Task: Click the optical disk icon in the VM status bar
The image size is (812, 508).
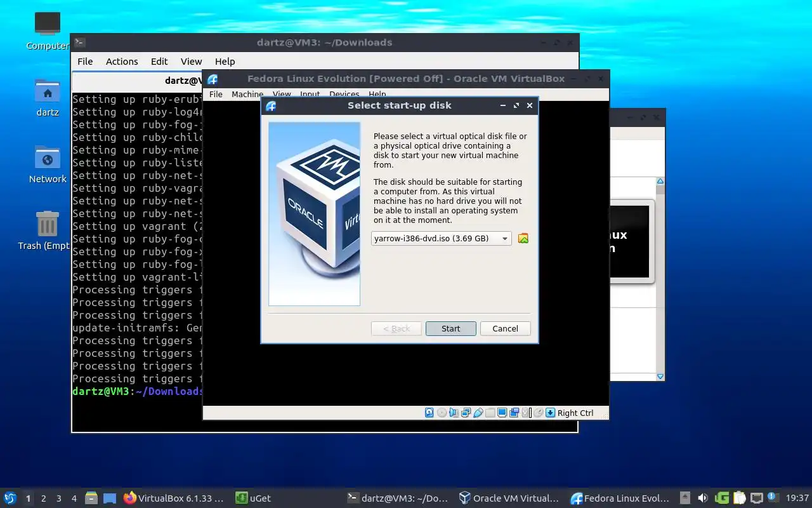Action: (x=442, y=413)
